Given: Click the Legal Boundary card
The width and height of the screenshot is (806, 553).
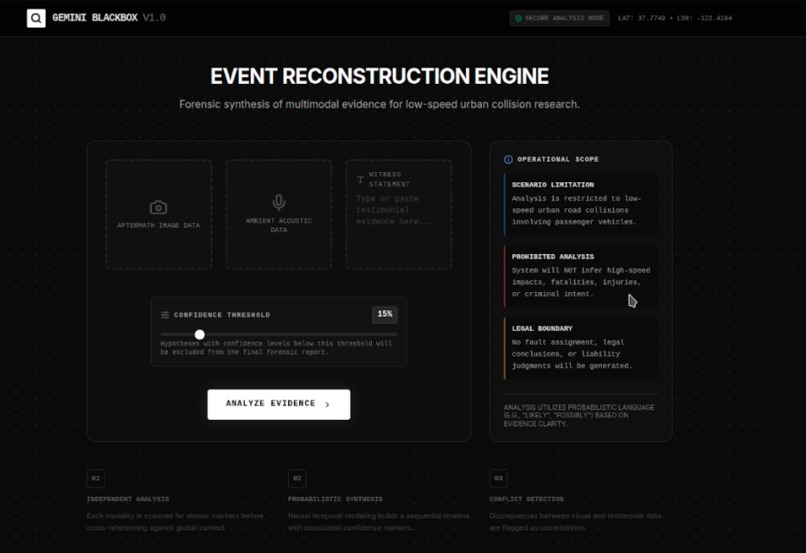Looking at the screenshot, I should coord(581,348).
